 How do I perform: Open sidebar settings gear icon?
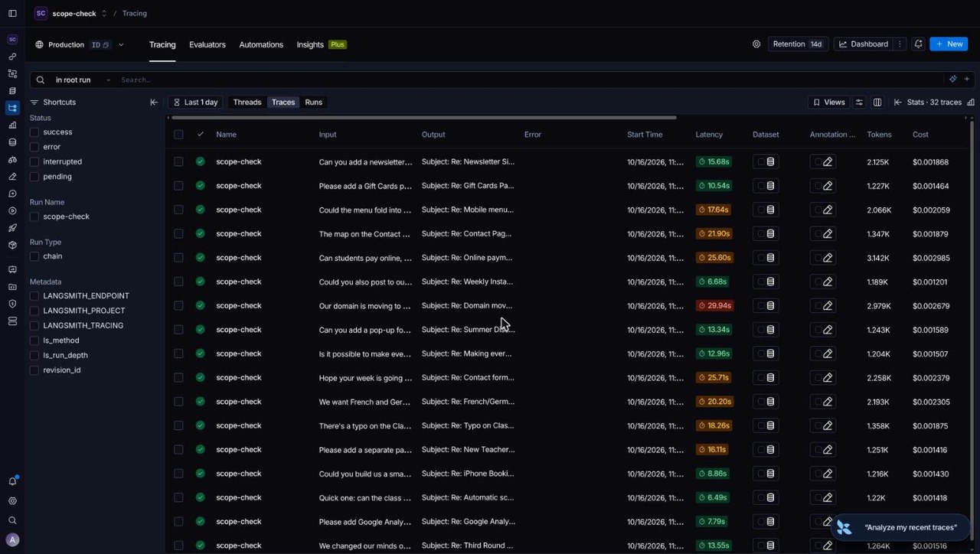coord(12,501)
